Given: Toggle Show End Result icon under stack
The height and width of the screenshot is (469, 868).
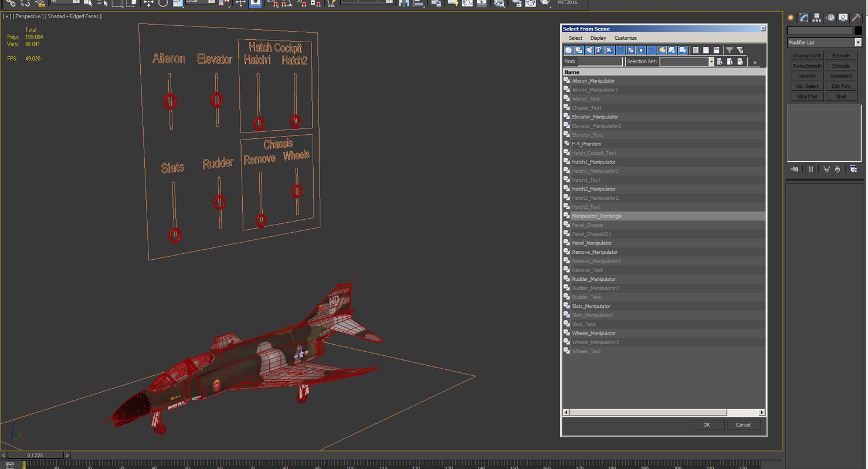Looking at the screenshot, I should (811, 169).
